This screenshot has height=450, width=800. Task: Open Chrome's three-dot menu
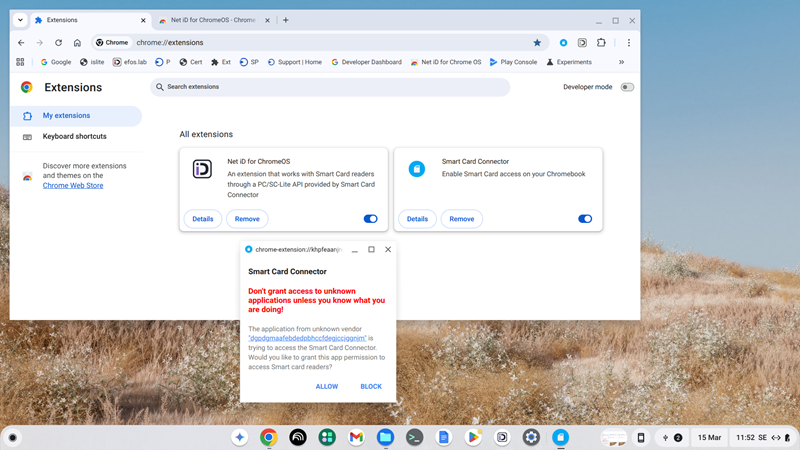pyautogui.click(x=628, y=43)
